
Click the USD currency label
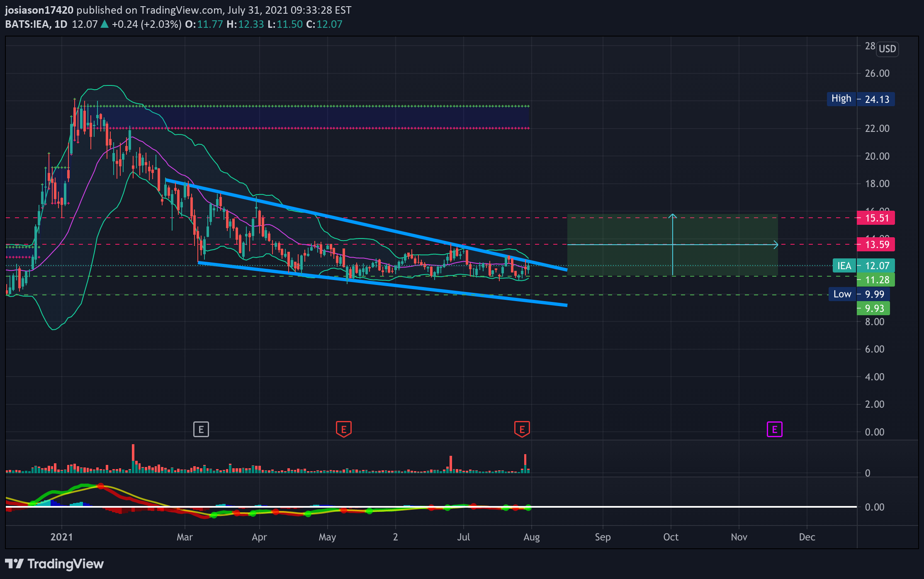tap(887, 49)
